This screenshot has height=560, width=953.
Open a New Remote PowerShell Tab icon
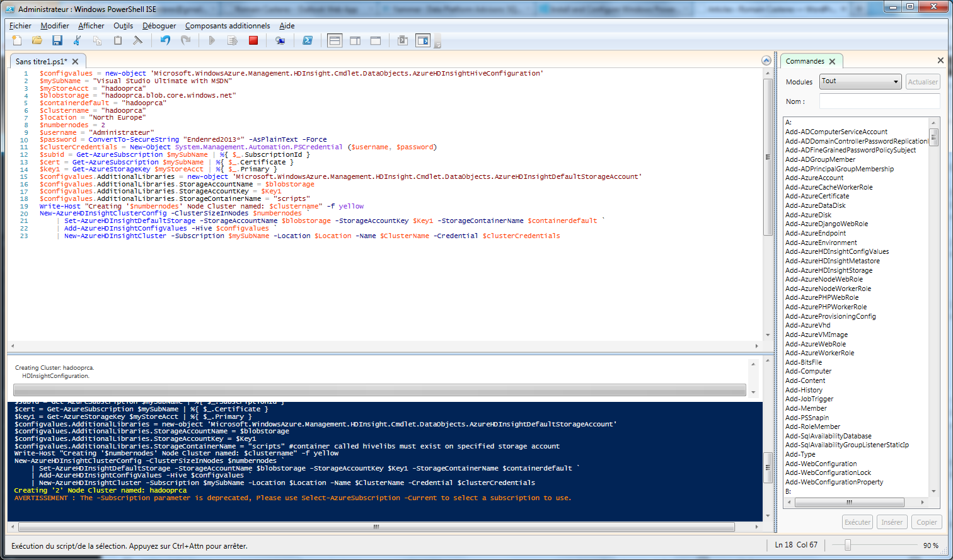pos(279,40)
